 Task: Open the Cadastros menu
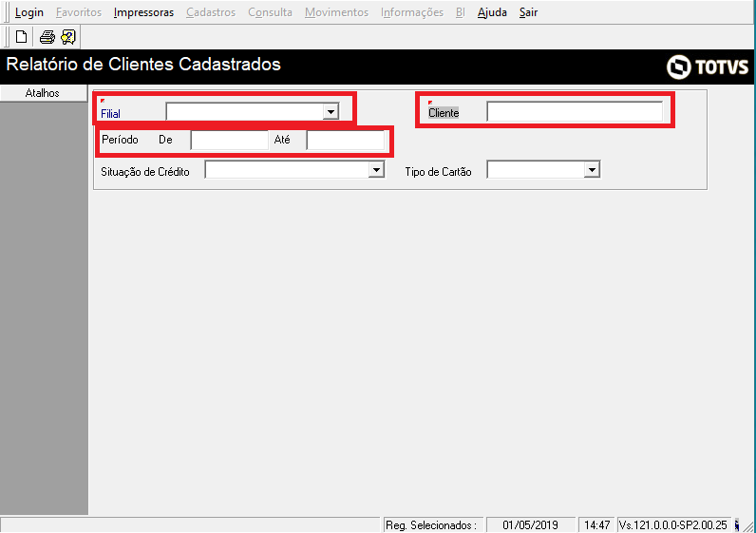point(211,12)
